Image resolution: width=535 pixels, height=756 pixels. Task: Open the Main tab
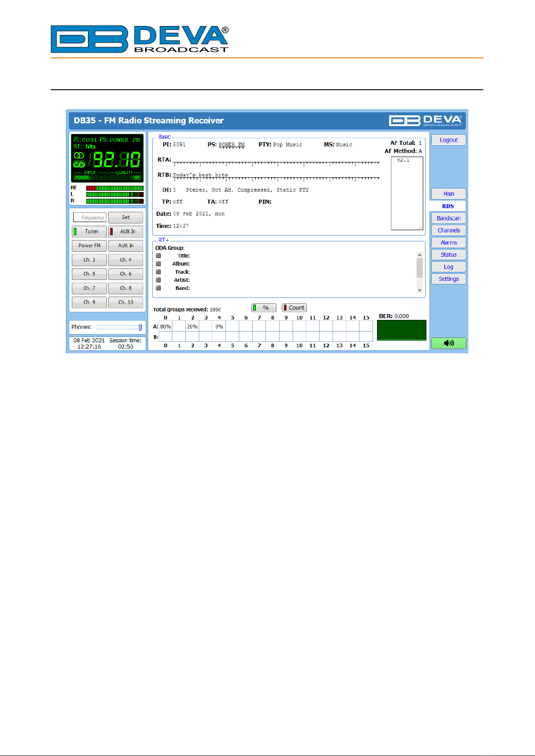[448, 194]
